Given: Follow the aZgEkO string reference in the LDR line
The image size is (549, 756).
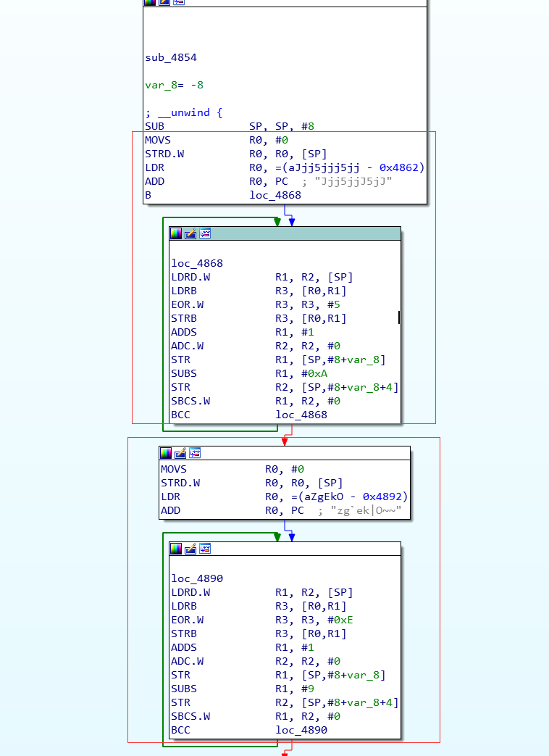Looking at the screenshot, I should pyautogui.click(x=324, y=497).
